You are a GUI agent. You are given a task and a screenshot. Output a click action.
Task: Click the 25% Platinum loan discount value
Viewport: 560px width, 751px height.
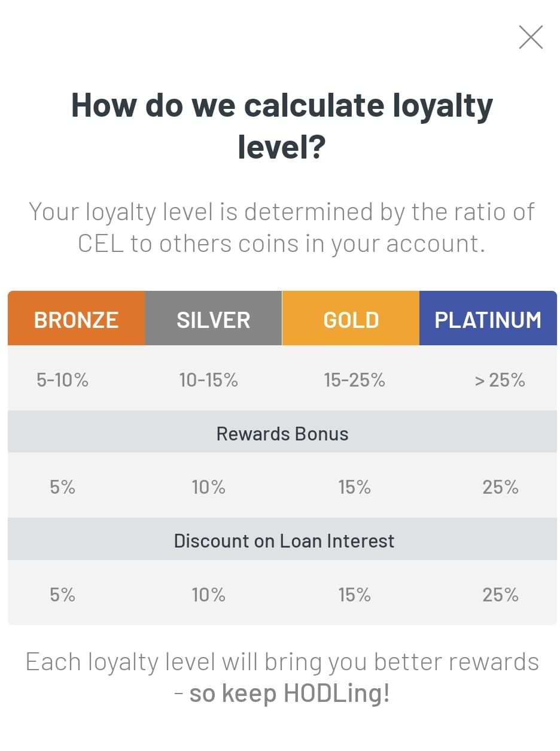(x=500, y=594)
